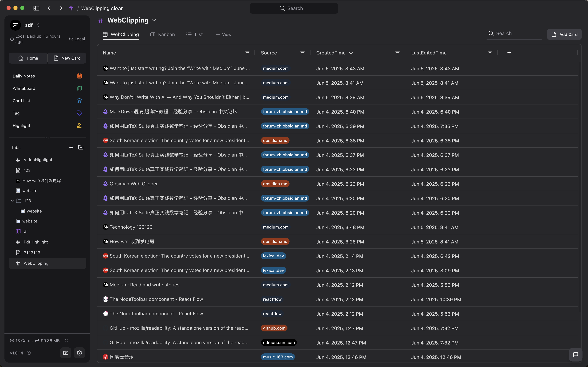This screenshot has height=367, width=588.
Task: Click the Source column header
Action: (269, 53)
